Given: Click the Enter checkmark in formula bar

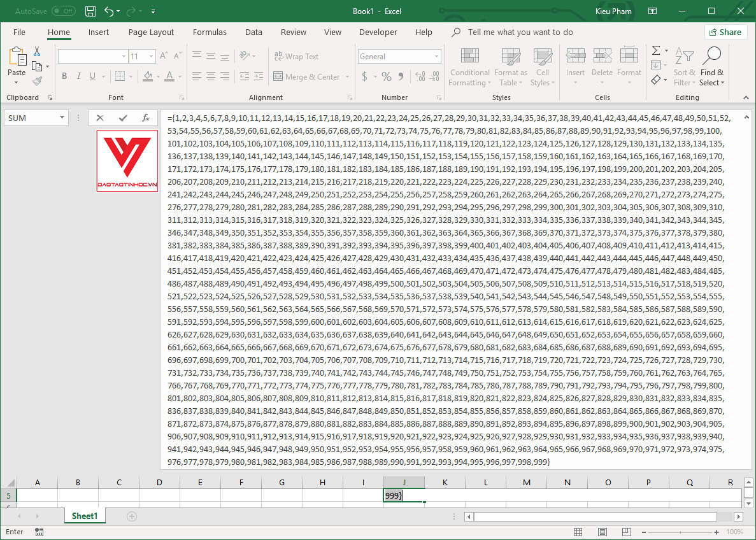Looking at the screenshot, I should (123, 118).
